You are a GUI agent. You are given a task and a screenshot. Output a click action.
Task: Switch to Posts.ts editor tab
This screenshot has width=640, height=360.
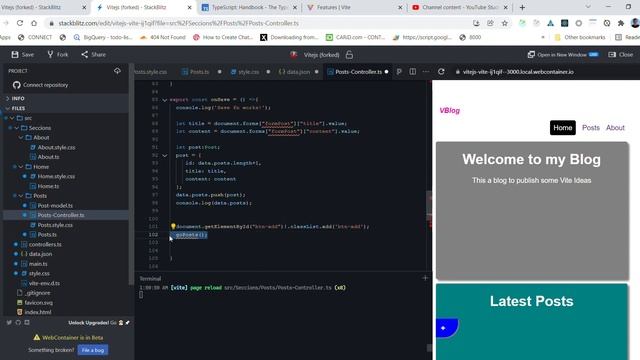[x=199, y=72]
